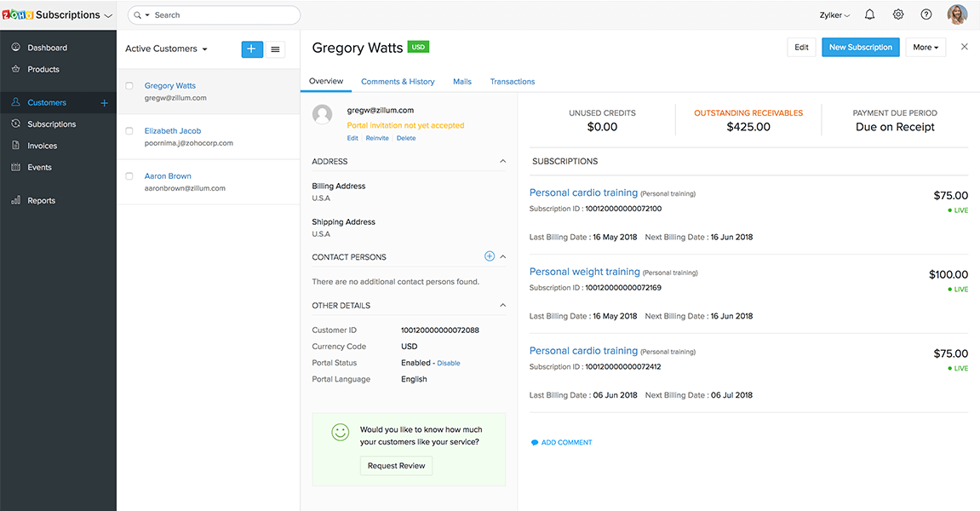This screenshot has width=980, height=511.
Task: Add a new customer with the plus button
Action: [x=252, y=49]
